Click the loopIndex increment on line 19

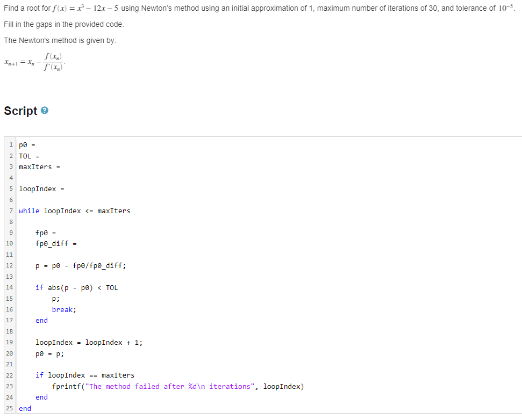point(89,342)
